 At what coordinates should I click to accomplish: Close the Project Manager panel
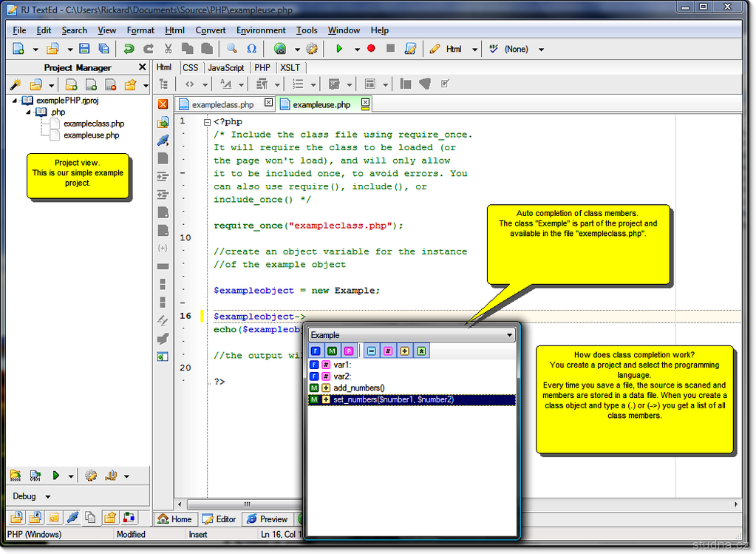143,67
